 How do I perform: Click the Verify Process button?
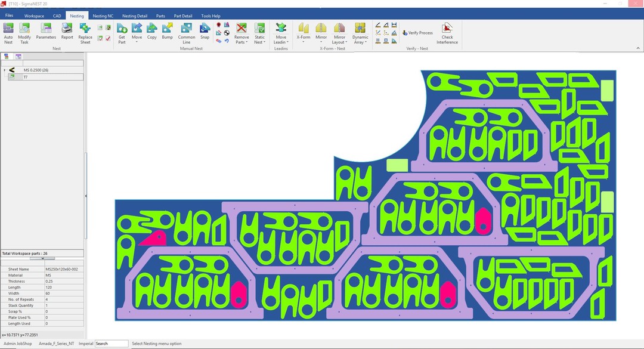pyautogui.click(x=417, y=33)
